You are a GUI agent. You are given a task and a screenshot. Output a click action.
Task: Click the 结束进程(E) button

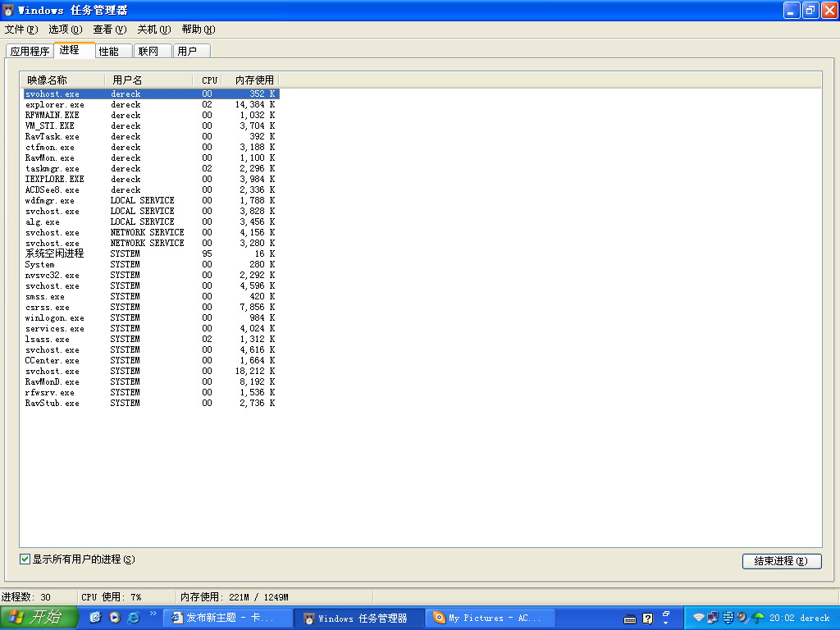pyautogui.click(x=782, y=561)
